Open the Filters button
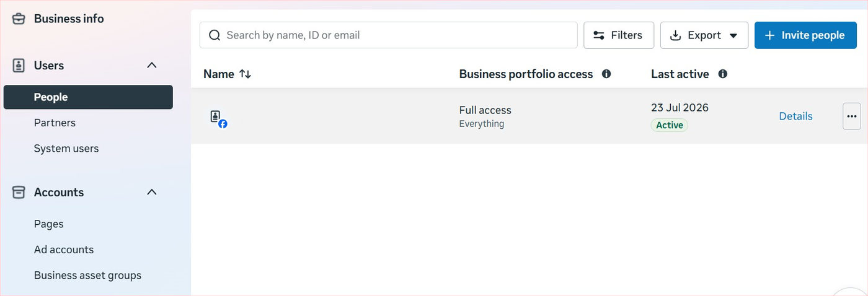Viewport: 868px width, 296px height. (619, 35)
